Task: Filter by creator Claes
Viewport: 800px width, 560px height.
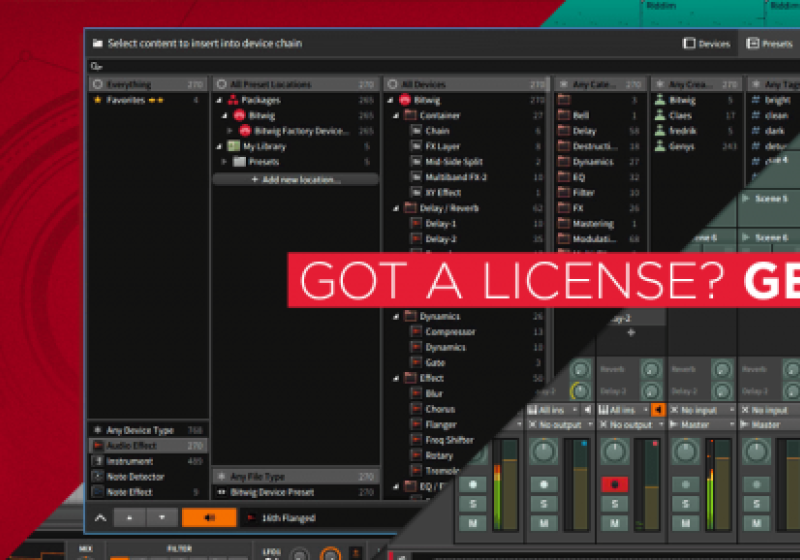Action: tap(680, 116)
